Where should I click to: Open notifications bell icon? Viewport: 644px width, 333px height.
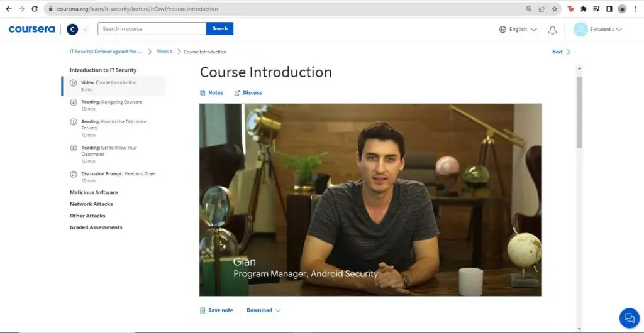[x=552, y=30]
